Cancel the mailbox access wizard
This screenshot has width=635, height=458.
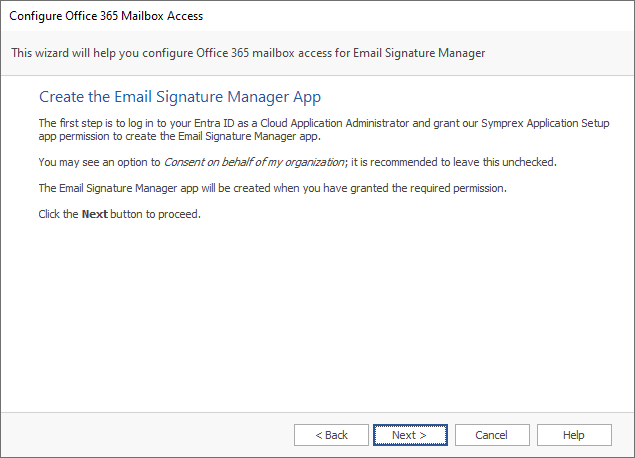coord(492,435)
